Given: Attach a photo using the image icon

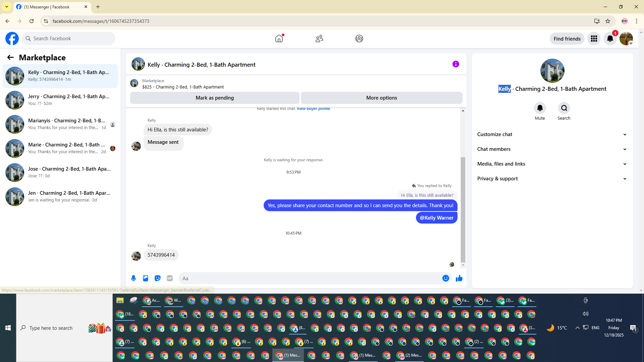Looking at the screenshot, I should (146, 278).
